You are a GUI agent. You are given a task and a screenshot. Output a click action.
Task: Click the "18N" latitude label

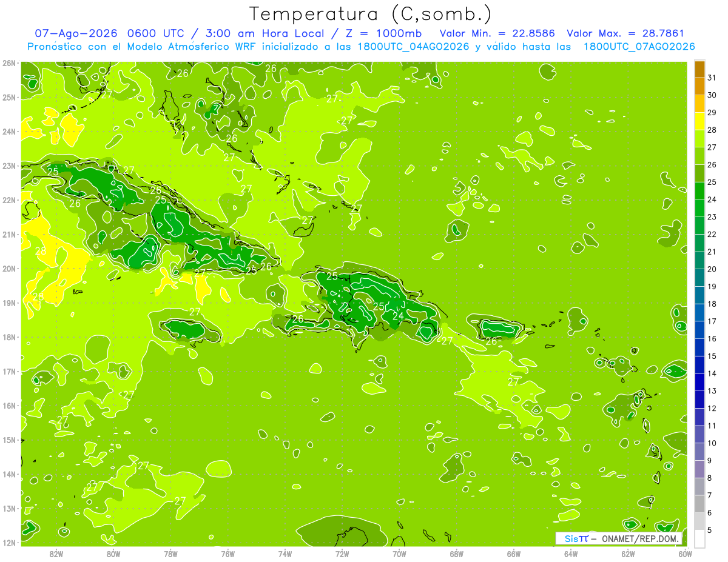(8, 337)
